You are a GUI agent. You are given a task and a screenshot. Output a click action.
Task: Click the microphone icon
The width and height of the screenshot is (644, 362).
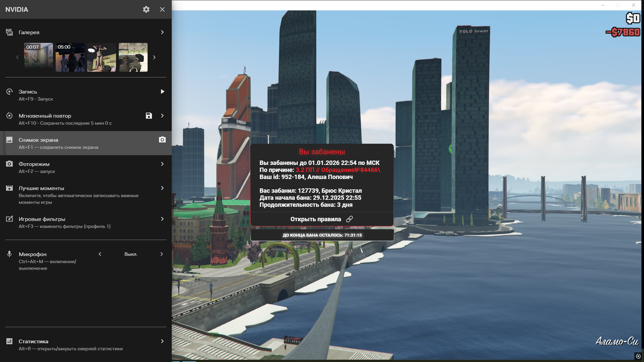(9, 254)
